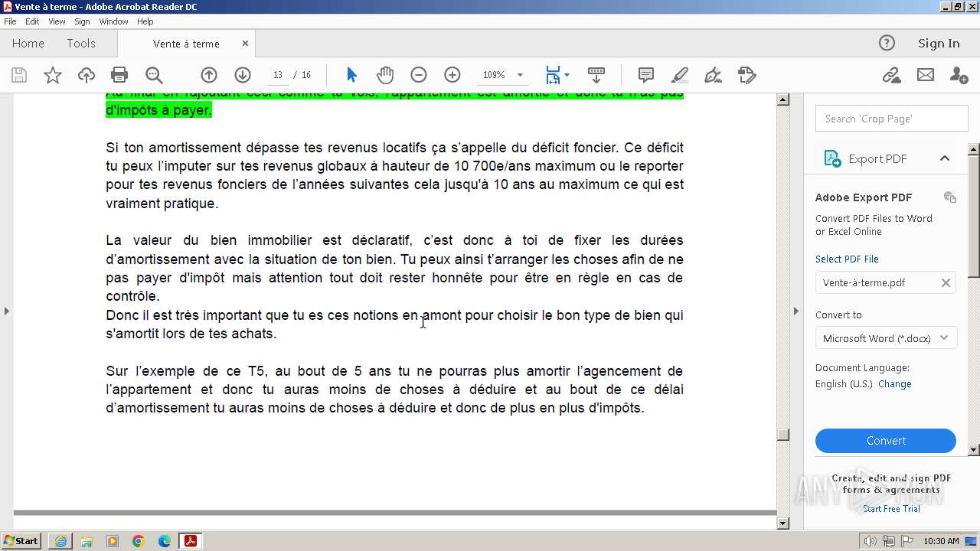Switch to the Home tab

[28, 44]
